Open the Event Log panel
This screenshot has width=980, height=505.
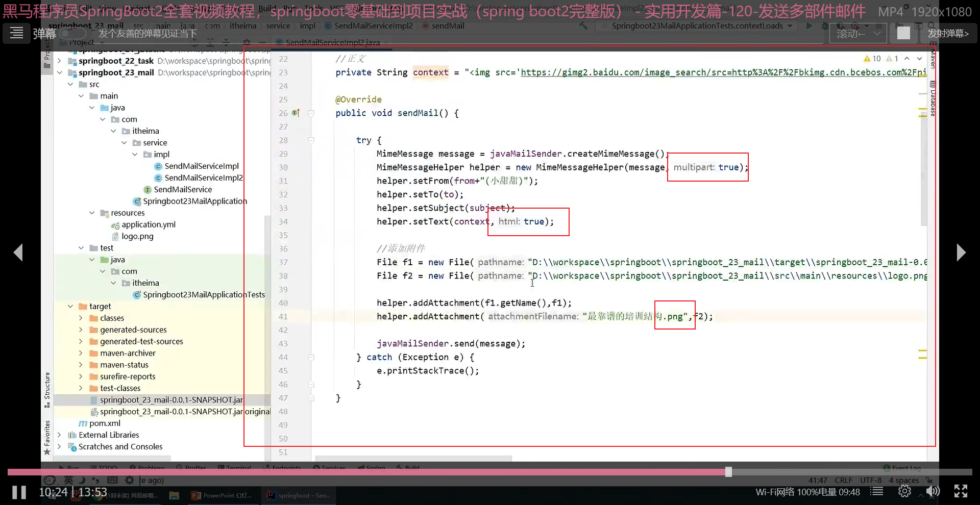tap(902, 468)
